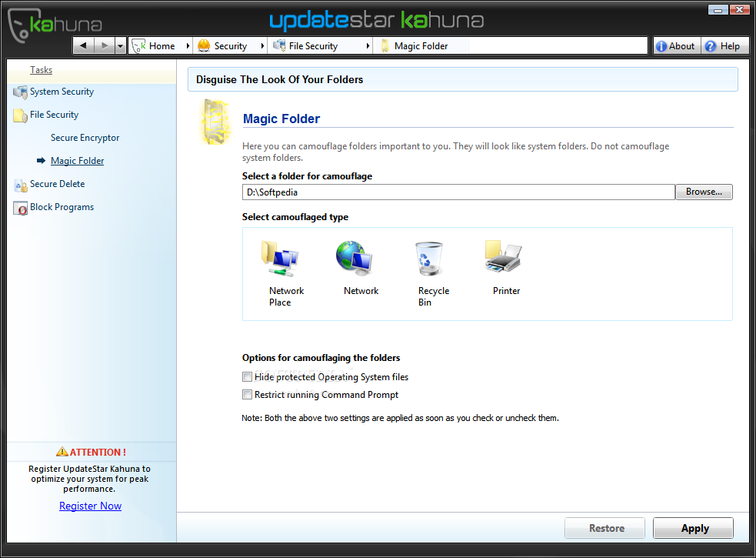The height and width of the screenshot is (558, 756).
Task: Click the Block Programs sidebar icon
Action: (20, 208)
